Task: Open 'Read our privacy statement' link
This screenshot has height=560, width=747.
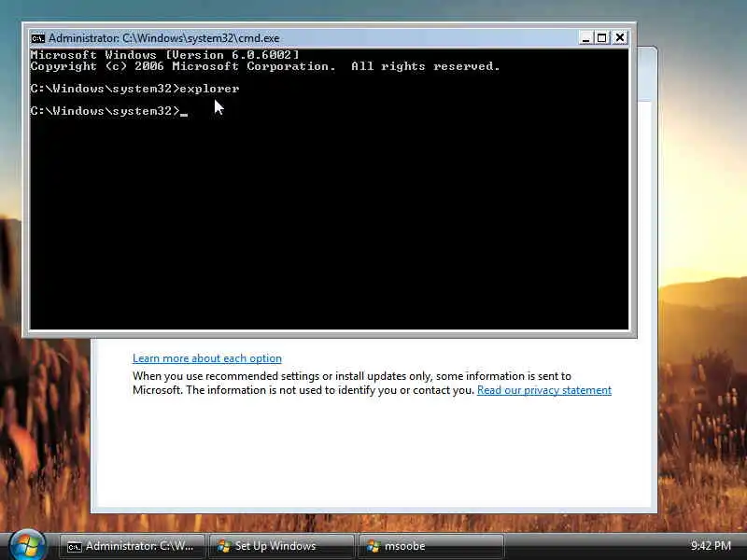Action: pos(544,390)
